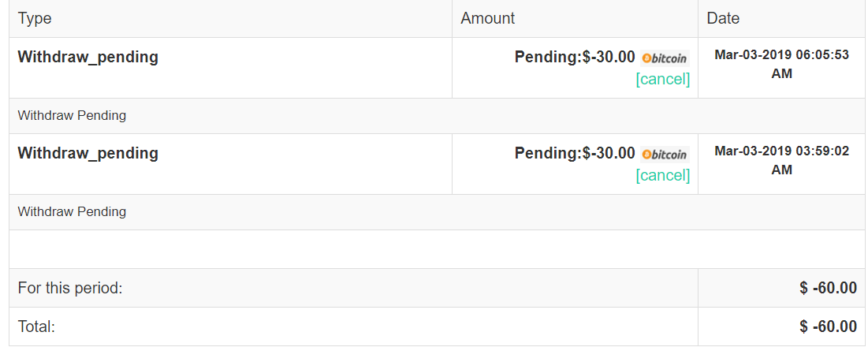
Task: Select the Withdraw_pending type for the 03:59:02 AM entry
Action: [x=88, y=153]
